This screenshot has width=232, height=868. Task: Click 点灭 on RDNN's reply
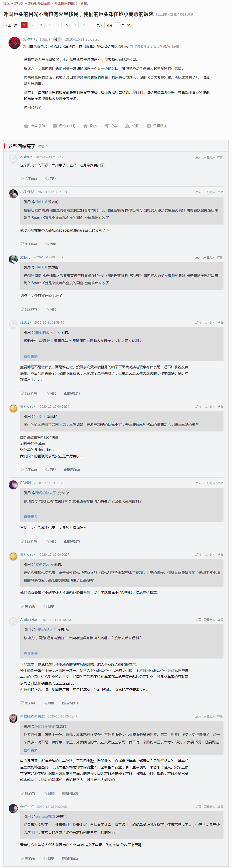pos(198,483)
